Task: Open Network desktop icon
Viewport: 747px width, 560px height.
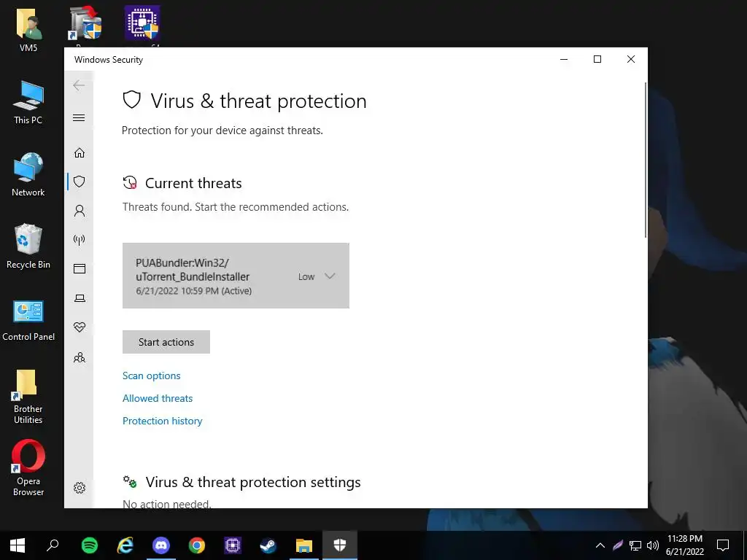Action: coord(28,174)
